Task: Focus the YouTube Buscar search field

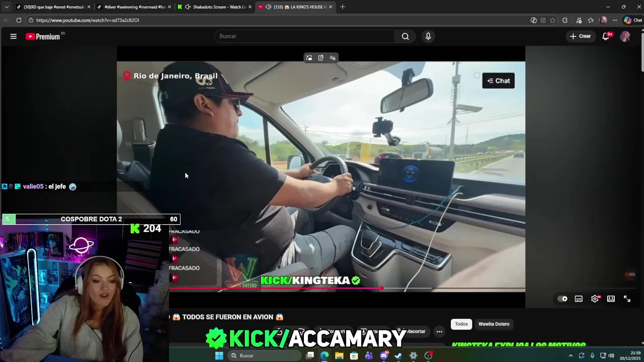Action: tap(305, 36)
